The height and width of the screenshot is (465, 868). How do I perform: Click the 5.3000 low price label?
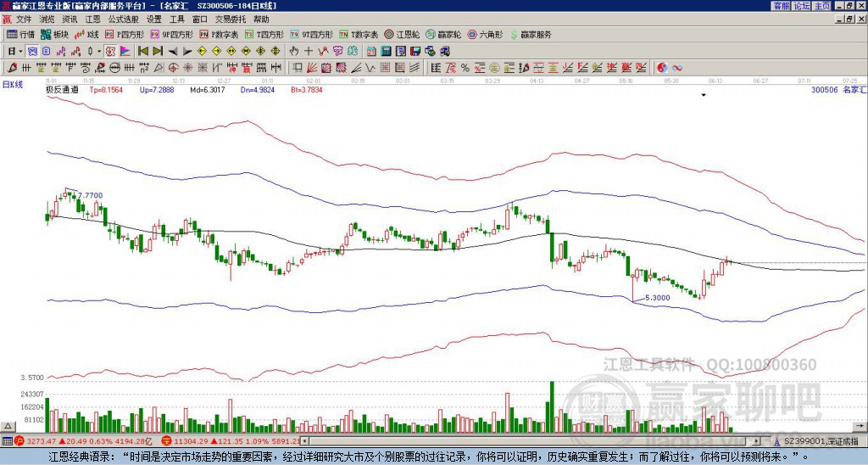click(658, 298)
